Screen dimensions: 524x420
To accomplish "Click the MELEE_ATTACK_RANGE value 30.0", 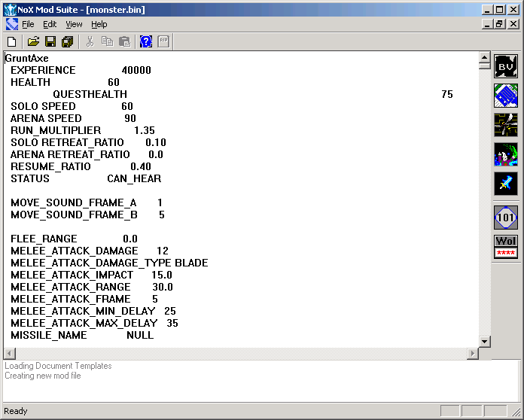I will point(163,287).
